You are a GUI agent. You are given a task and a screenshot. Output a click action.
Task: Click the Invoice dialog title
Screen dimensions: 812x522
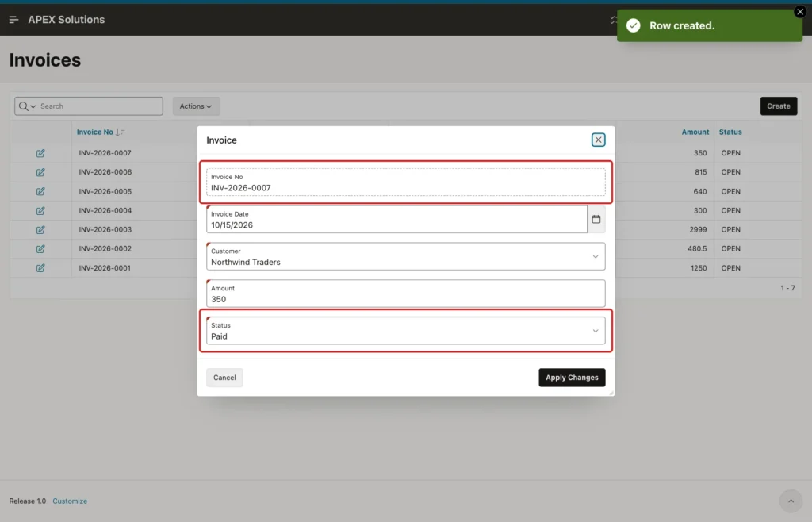222,140
